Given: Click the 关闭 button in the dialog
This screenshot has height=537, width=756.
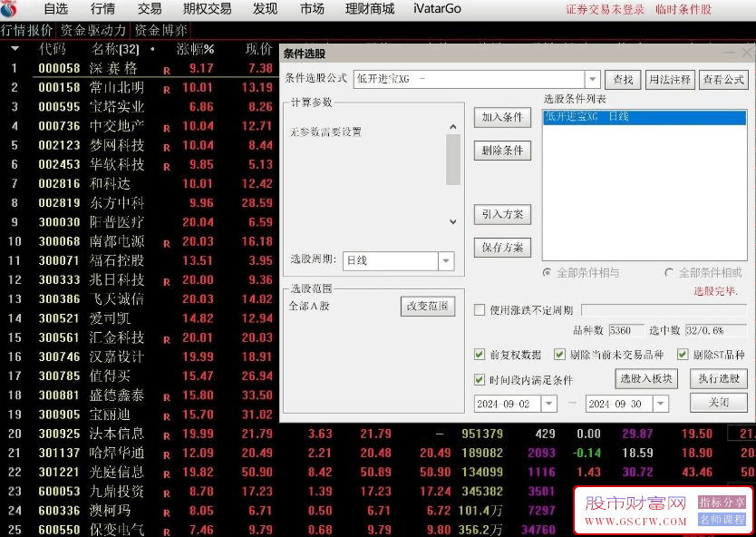Looking at the screenshot, I should click(719, 403).
